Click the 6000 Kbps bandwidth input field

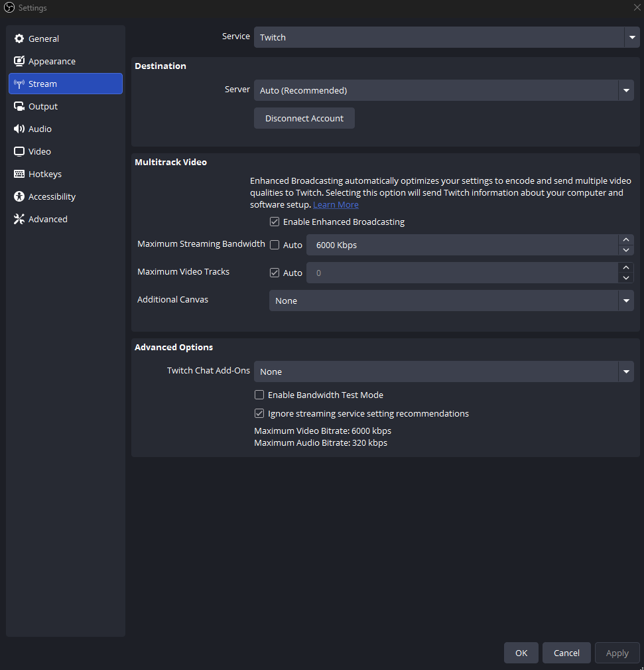(462, 245)
